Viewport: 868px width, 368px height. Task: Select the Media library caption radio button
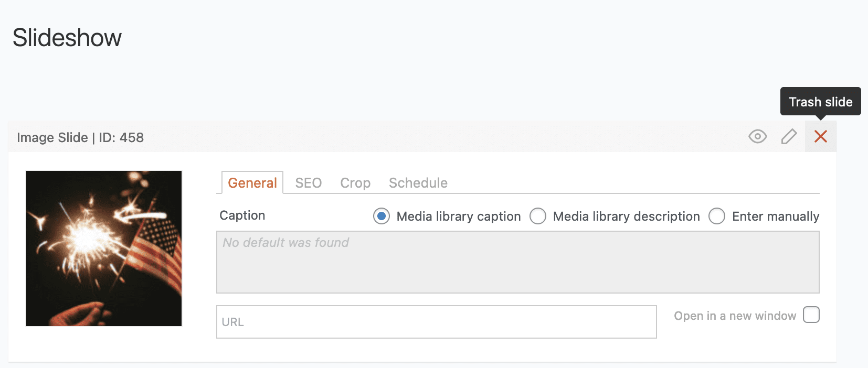[382, 216]
